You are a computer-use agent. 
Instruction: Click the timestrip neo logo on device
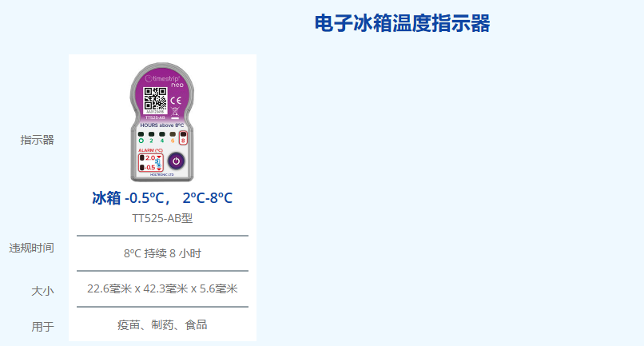pos(165,80)
